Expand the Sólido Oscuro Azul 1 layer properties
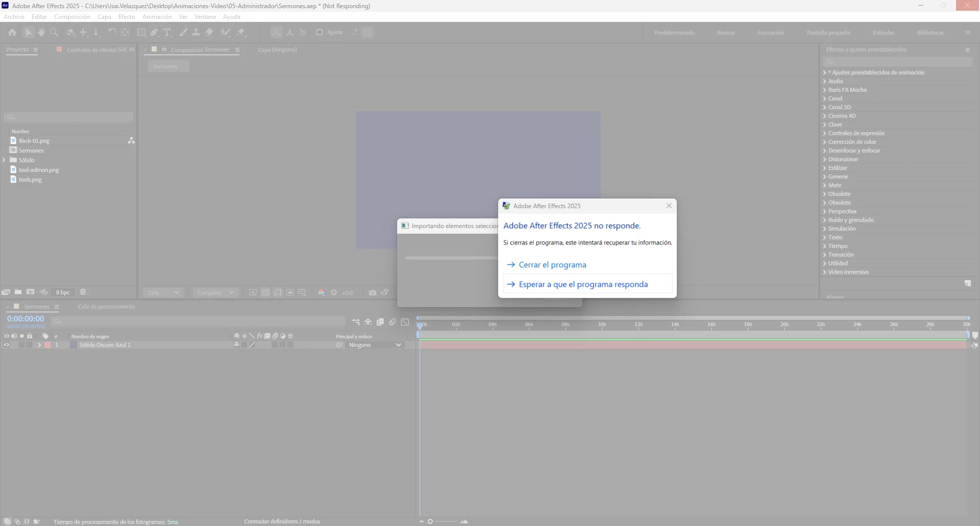 [x=39, y=345]
